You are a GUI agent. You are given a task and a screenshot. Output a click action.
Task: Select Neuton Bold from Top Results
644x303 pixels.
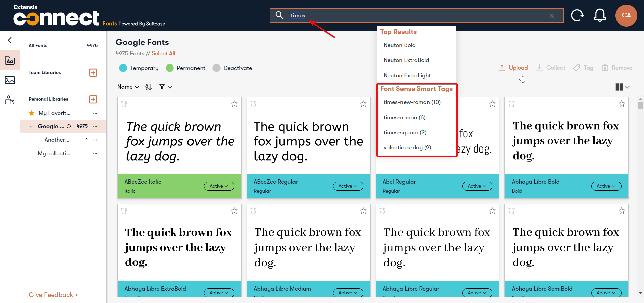tap(399, 45)
